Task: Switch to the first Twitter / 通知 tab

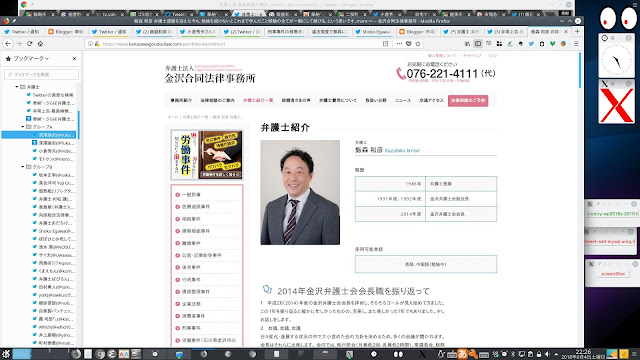Action: [22, 31]
